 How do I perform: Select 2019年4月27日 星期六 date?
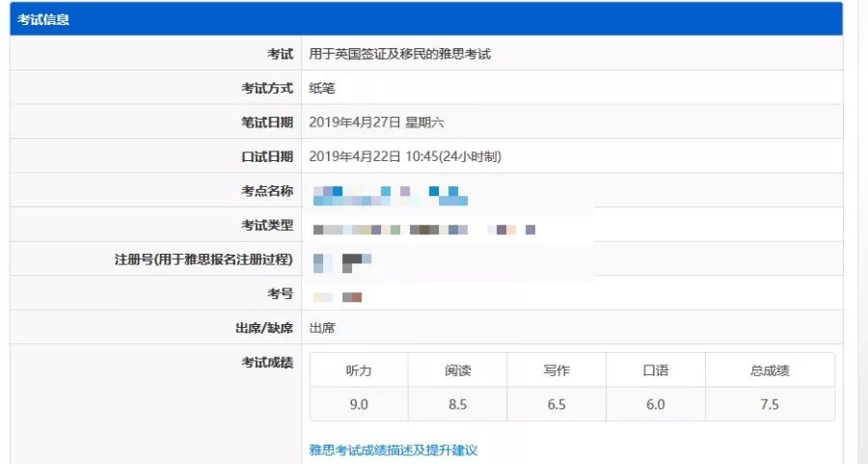click(376, 123)
